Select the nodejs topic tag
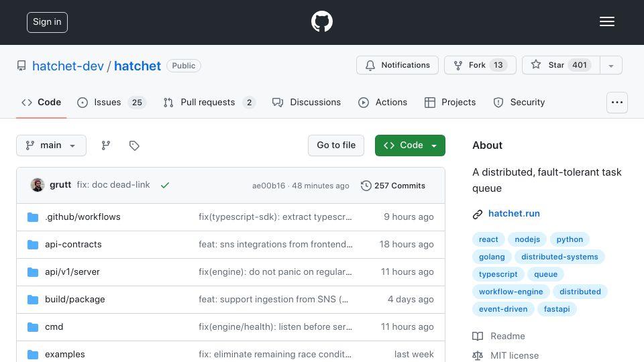 (x=527, y=239)
